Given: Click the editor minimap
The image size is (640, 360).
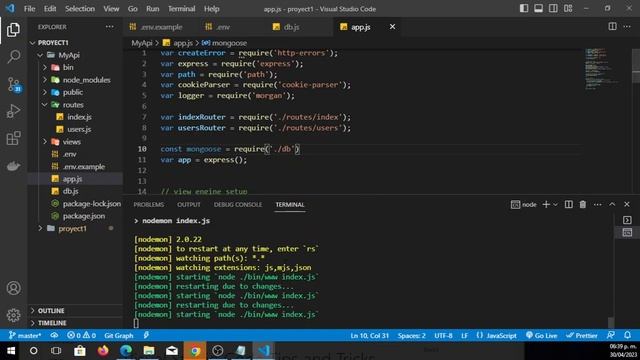Looking at the screenshot, I should [602, 69].
